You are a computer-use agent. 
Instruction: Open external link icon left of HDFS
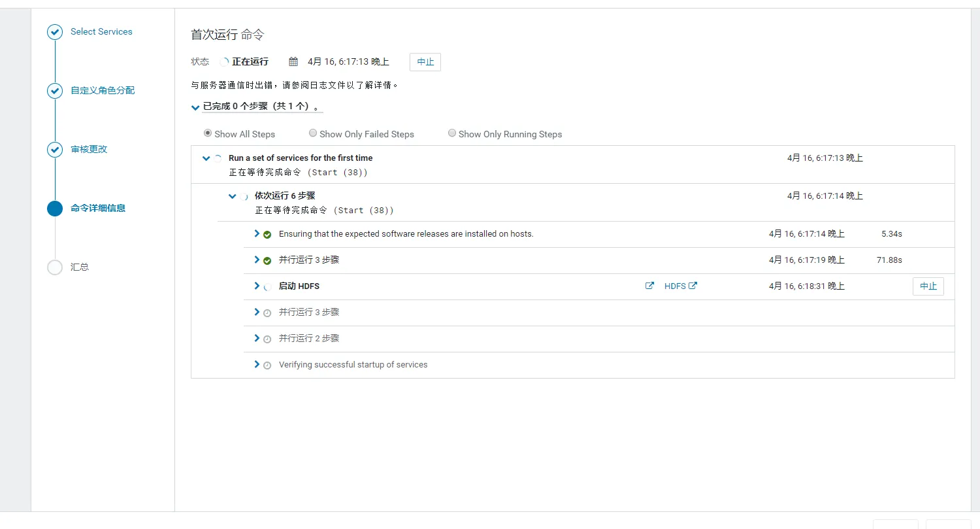point(649,286)
